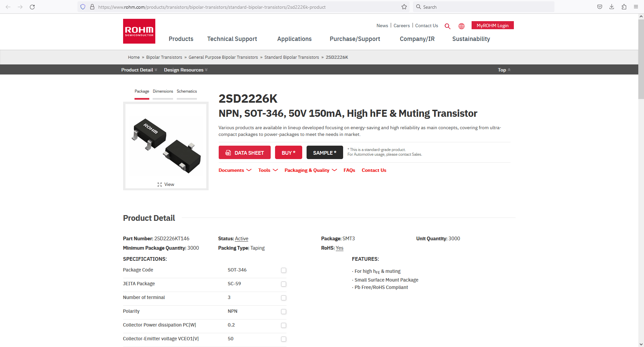Open browser downloads icon
This screenshot has height=347, width=644.
point(612,7)
